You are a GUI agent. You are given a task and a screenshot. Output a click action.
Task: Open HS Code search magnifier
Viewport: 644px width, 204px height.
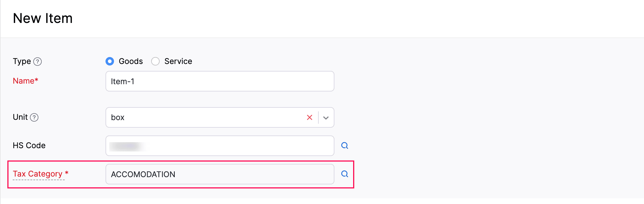(344, 146)
